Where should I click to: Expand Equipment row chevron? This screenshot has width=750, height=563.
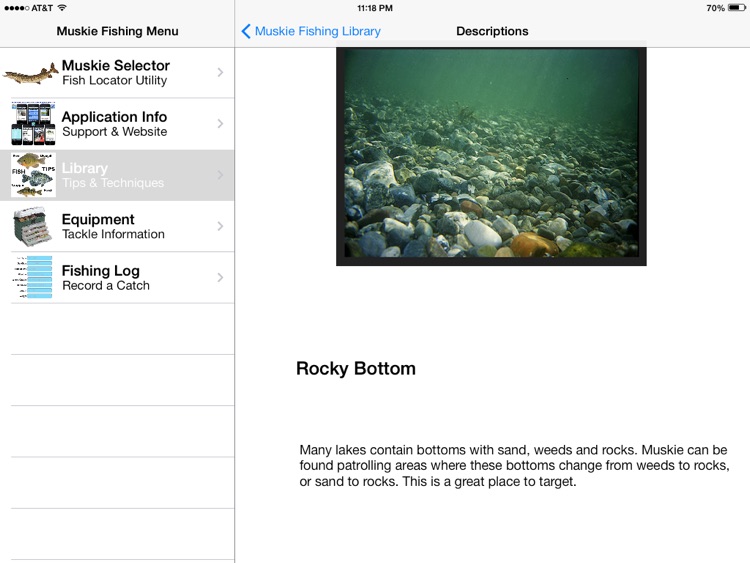220,226
